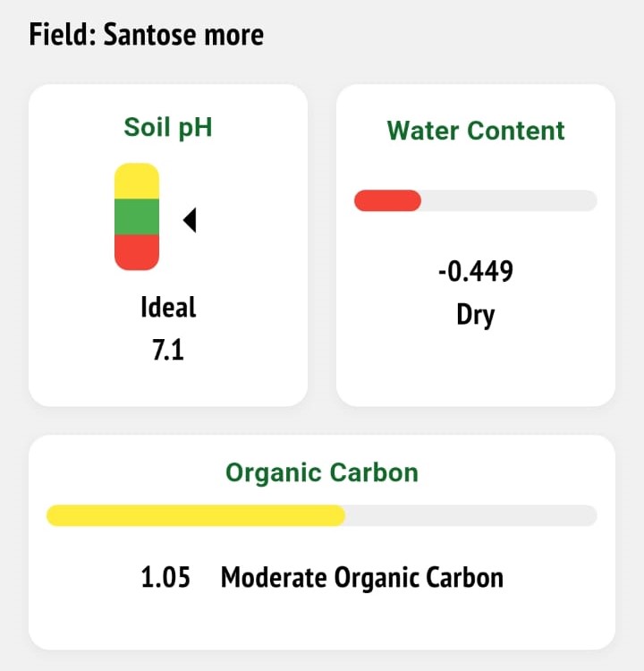The width and height of the screenshot is (644, 671).
Task: Select the green segment of pH gauge
Action: (x=137, y=217)
